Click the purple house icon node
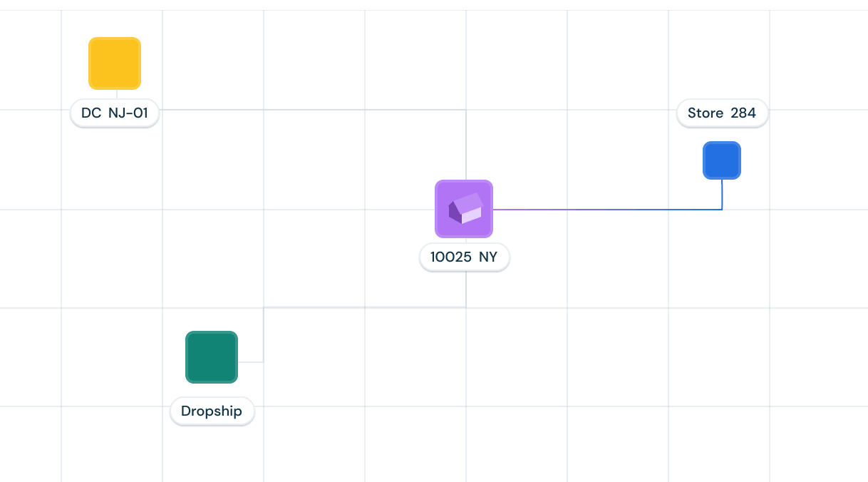The width and height of the screenshot is (868, 482). pos(464,209)
